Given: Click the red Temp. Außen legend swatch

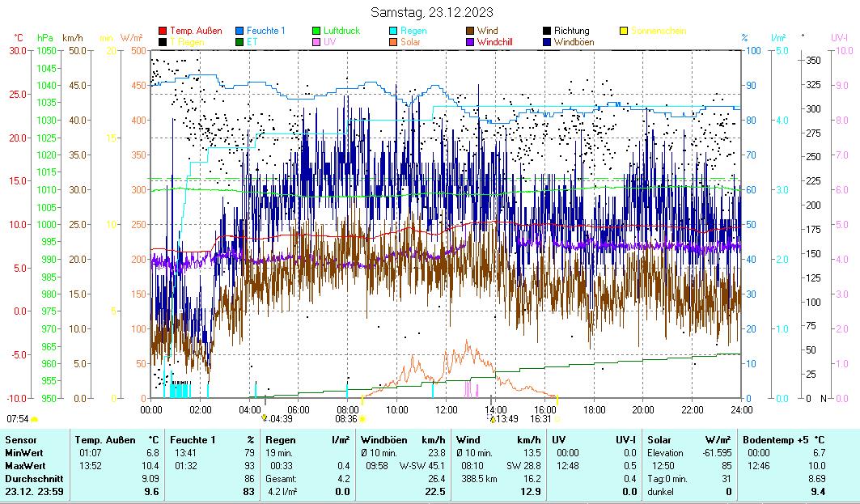Looking at the screenshot, I should tap(163, 31).
